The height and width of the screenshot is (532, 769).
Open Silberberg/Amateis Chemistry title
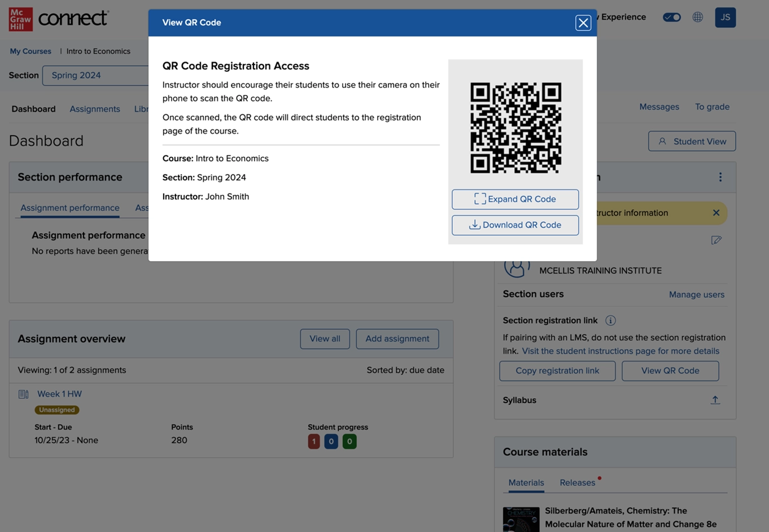tap(631, 517)
